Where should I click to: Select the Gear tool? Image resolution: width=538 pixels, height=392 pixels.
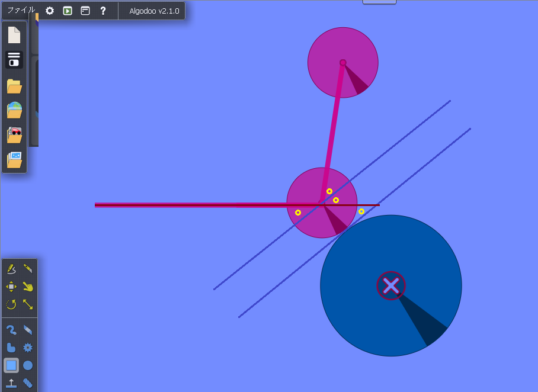coord(28,348)
